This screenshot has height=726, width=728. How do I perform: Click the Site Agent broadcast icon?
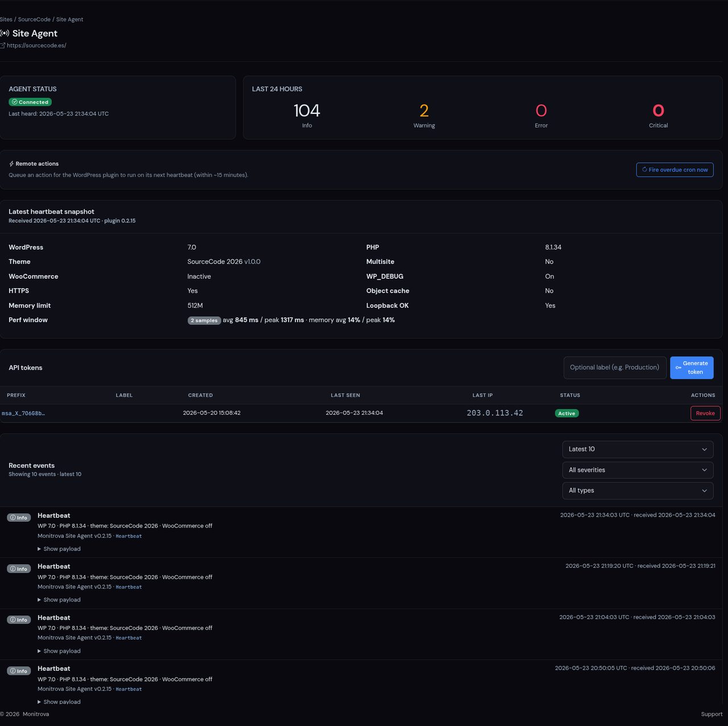pyautogui.click(x=5, y=34)
